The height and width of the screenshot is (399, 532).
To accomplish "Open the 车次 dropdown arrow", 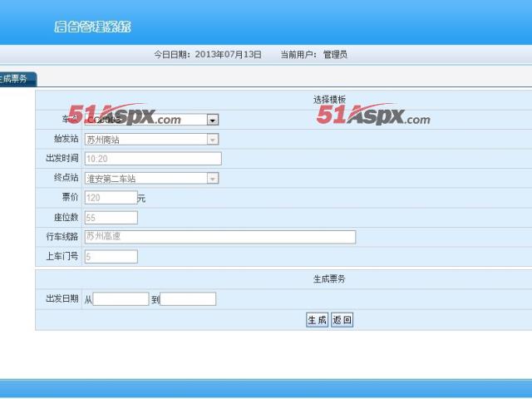I will 213,120.
